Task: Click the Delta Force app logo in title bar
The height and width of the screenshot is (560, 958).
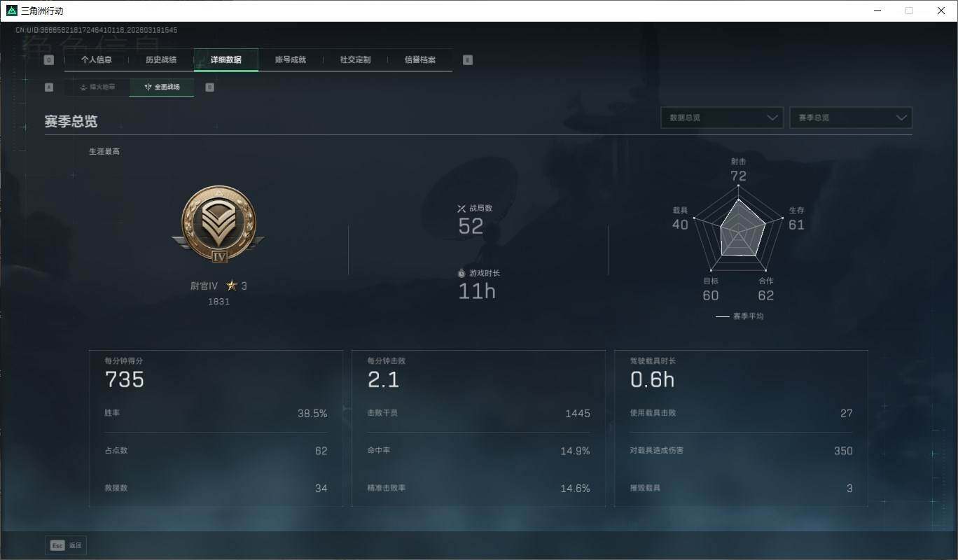Action: (11, 10)
